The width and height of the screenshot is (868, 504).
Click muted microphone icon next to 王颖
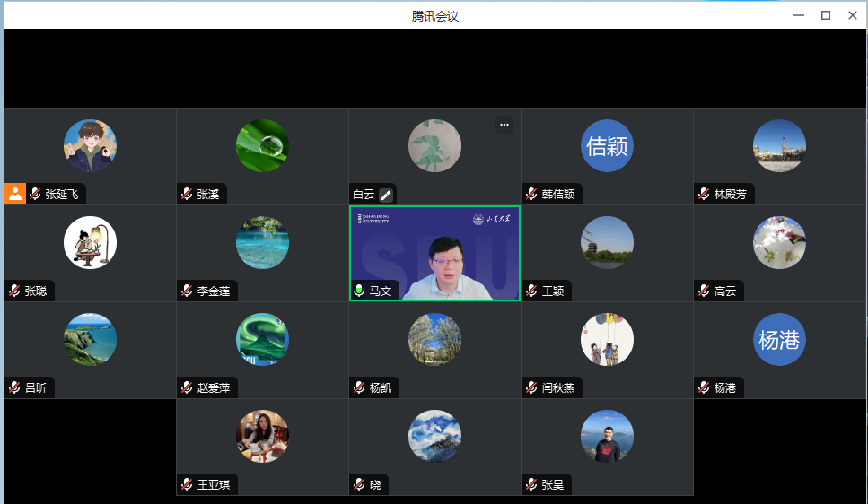tap(531, 291)
